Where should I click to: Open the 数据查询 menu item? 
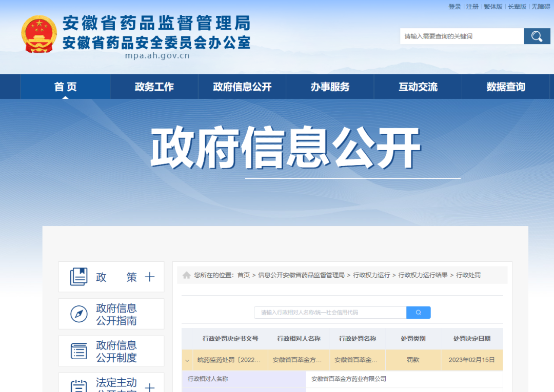pyautogui.click(x=505, y=87)
